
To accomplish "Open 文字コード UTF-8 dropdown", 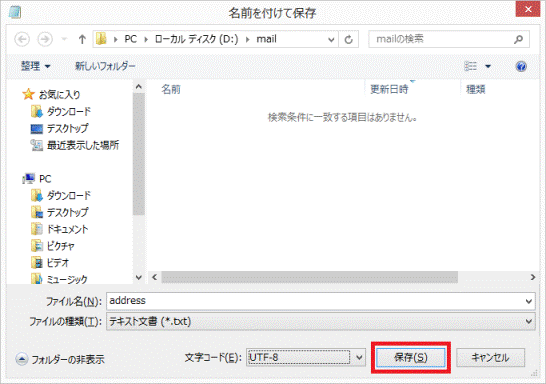I will [x=306, y=358].
